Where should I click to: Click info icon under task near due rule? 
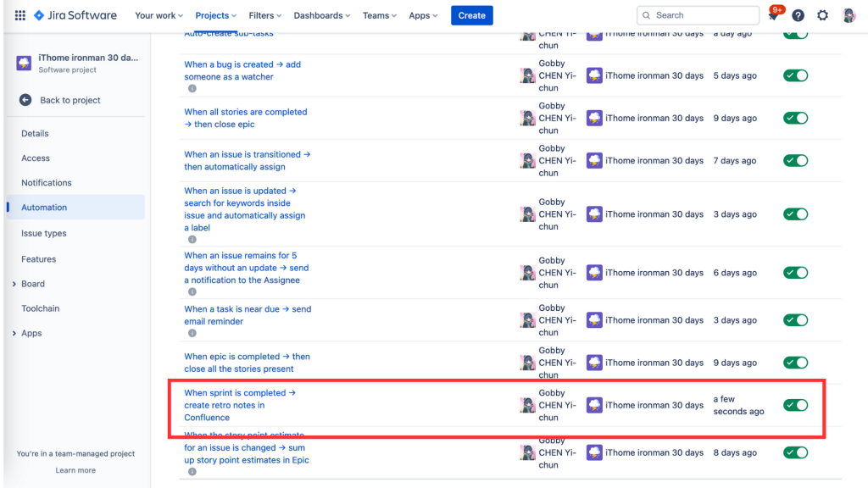(x=192, y=333)
